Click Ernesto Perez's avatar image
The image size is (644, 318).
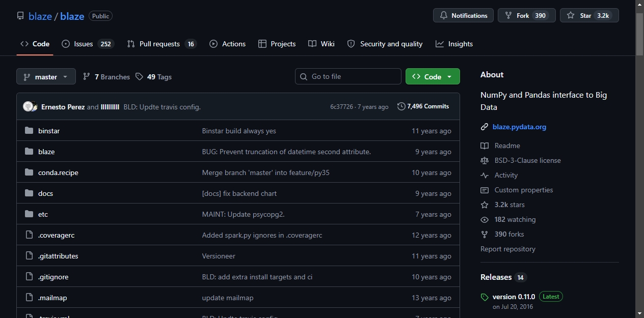pyautogui.click(x=28, y=106)
